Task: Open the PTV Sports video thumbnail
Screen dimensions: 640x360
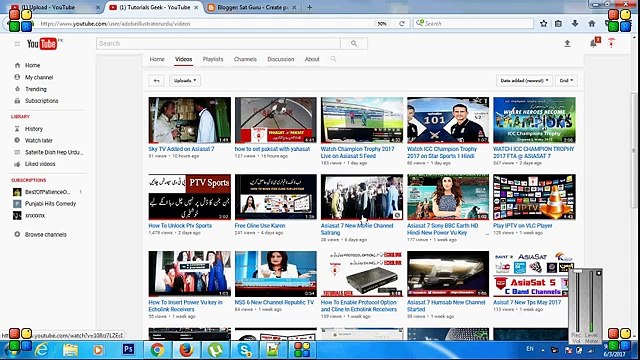Action: point(190,197)
